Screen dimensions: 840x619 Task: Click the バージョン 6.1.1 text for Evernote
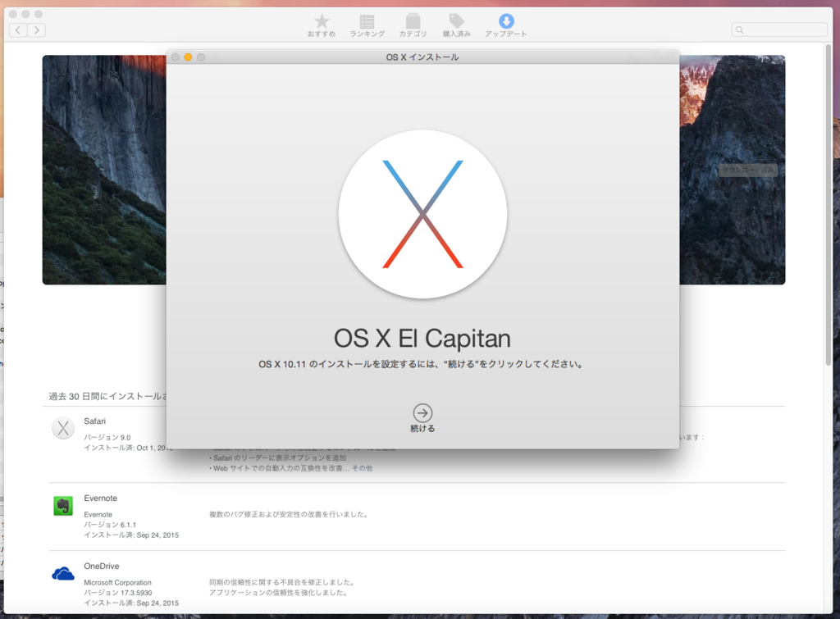[110, 525]
